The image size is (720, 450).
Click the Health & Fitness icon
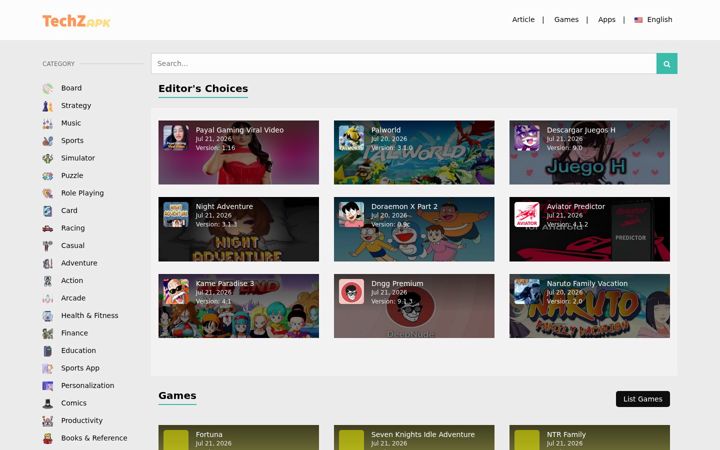[x=48, y=315]
